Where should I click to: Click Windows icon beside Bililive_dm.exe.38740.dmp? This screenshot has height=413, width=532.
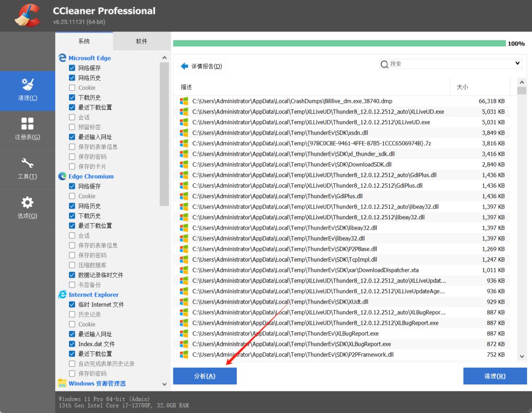(184, 101)
